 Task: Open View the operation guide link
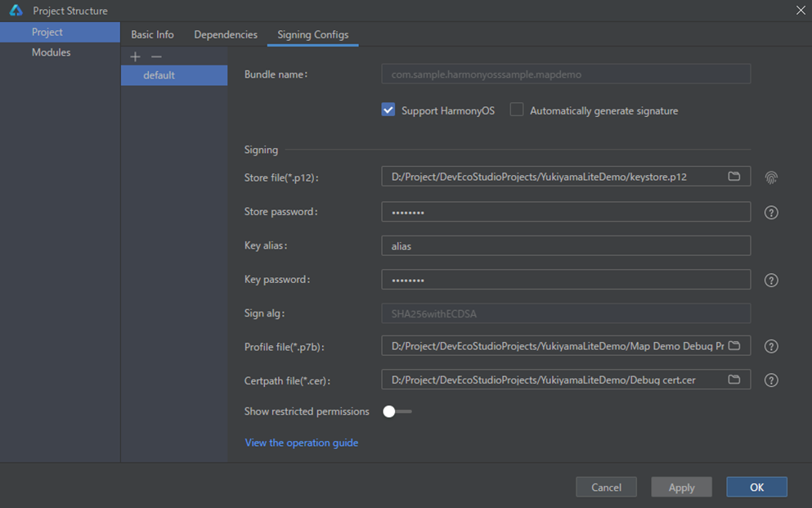point(302,443)
